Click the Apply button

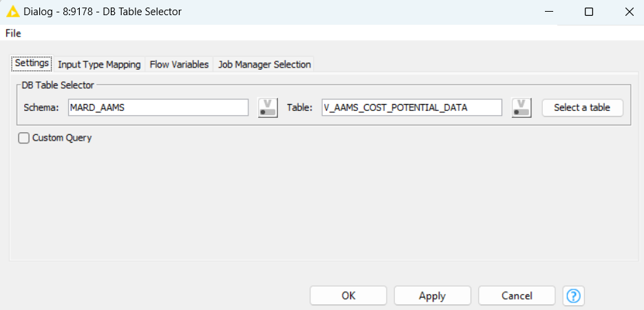click(x=432, y=296)
